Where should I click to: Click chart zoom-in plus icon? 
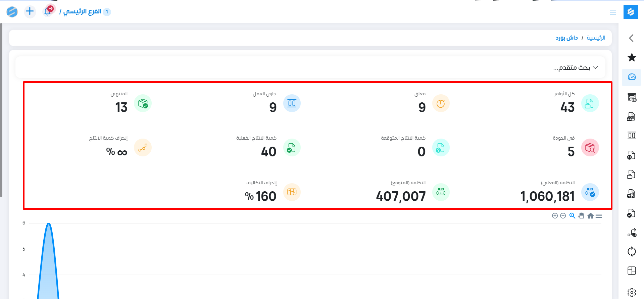pyautogui.click(x=555, y=216)
